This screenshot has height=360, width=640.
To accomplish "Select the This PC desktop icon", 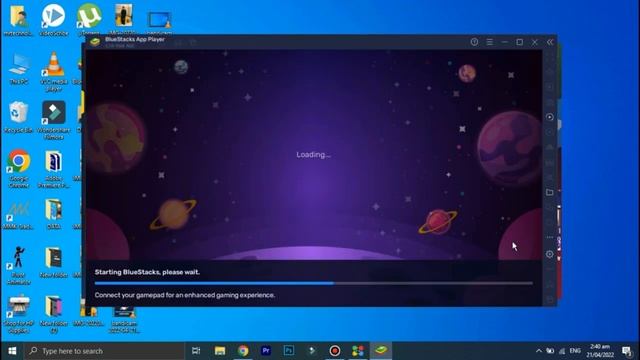I will point(19,69).
